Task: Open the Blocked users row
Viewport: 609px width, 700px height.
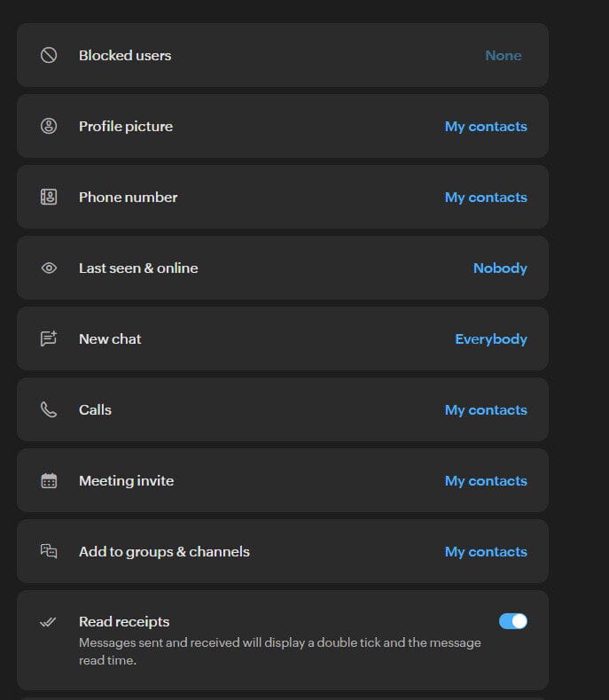Action: (282, 55)
